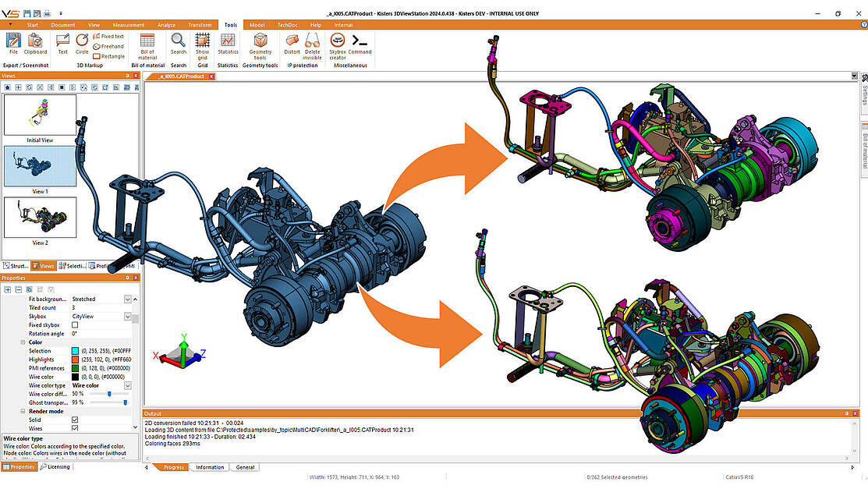This screenshot has height=489, width=868.
Task: Click the save icon in quick access toolbar
Action: coord(27,13)
